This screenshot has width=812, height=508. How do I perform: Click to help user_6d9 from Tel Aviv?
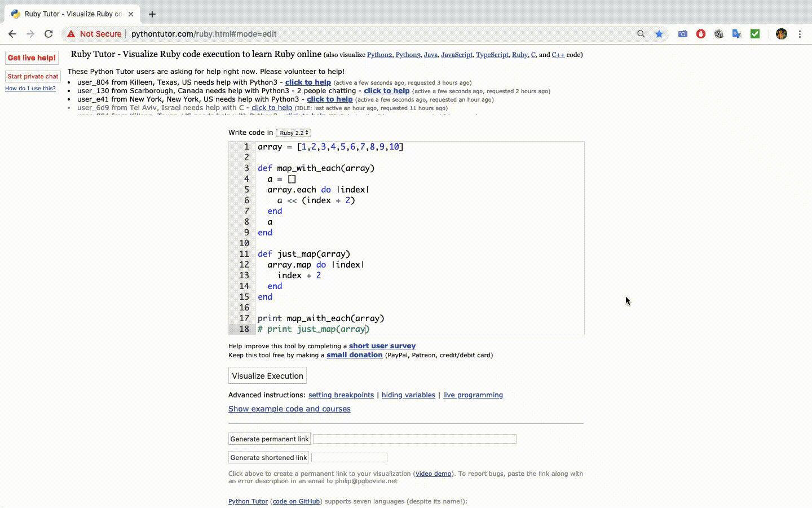[x=272, y=108]
